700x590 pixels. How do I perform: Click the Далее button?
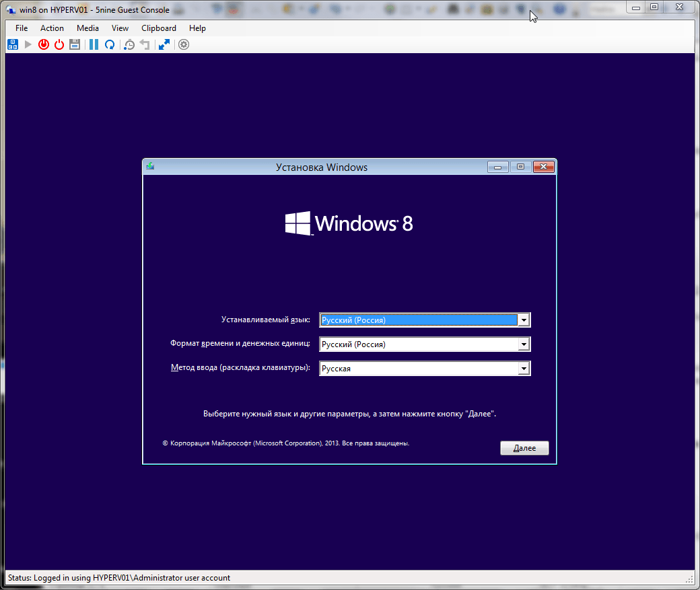point(524,448)
